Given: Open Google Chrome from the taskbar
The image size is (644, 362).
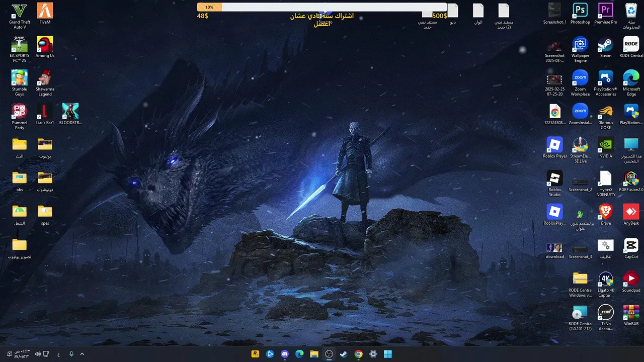Looking at the screenshot, I should coord(358,354).
